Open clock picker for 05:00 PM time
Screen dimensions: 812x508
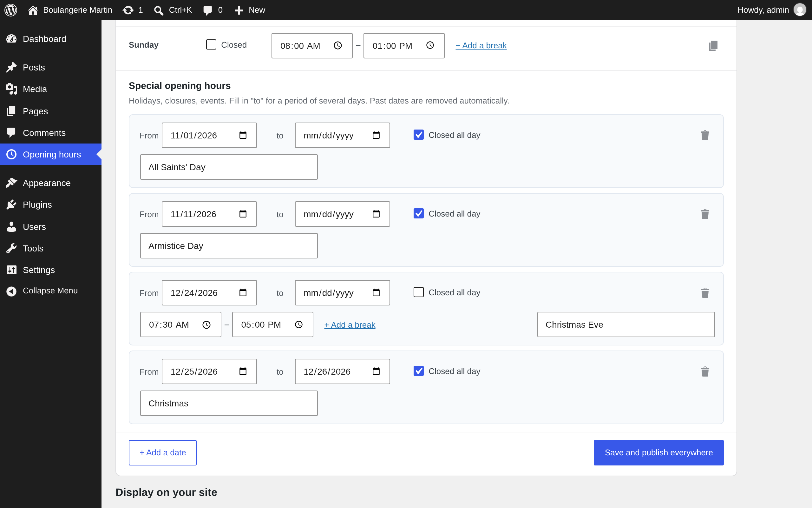[x=298, y=324]
